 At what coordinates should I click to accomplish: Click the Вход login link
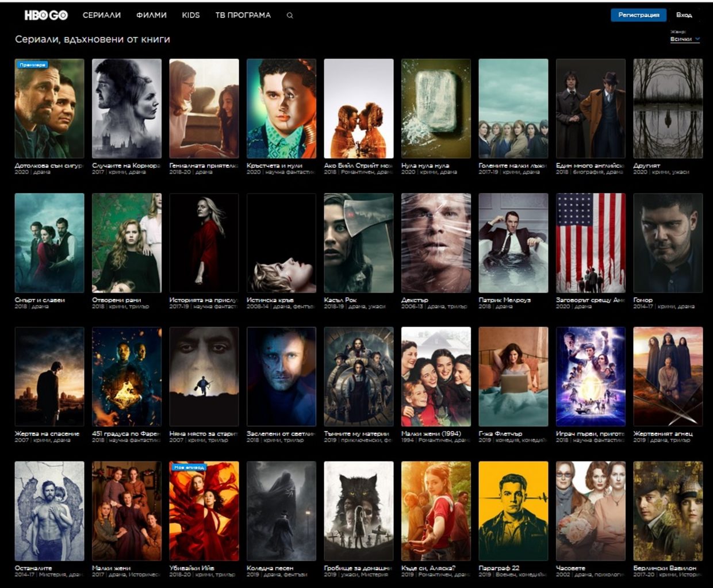(684, 15)
